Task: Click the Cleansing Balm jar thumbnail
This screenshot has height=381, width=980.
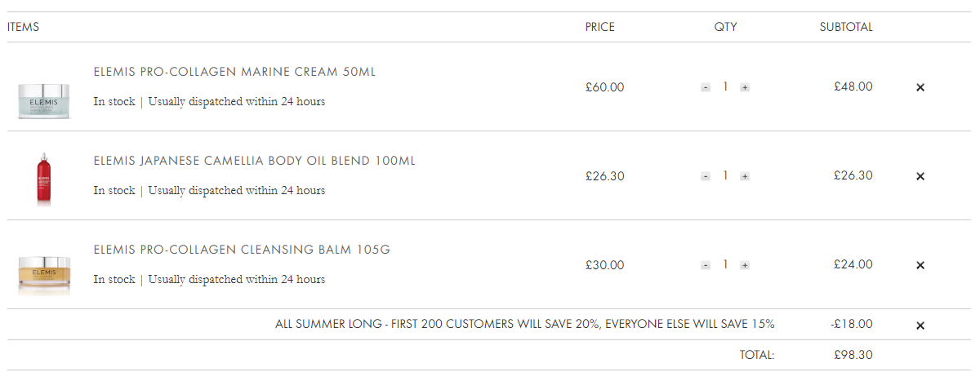Action: tap(44, 276)
